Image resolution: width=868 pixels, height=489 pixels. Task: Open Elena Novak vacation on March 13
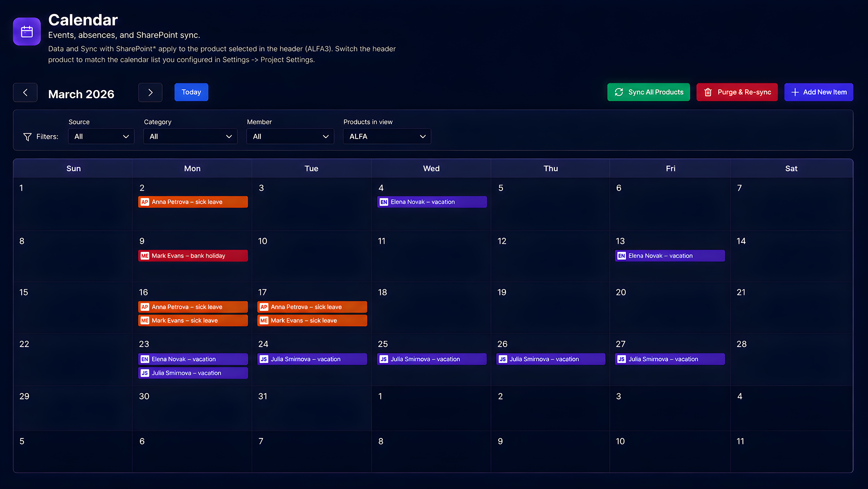point(670,256)
